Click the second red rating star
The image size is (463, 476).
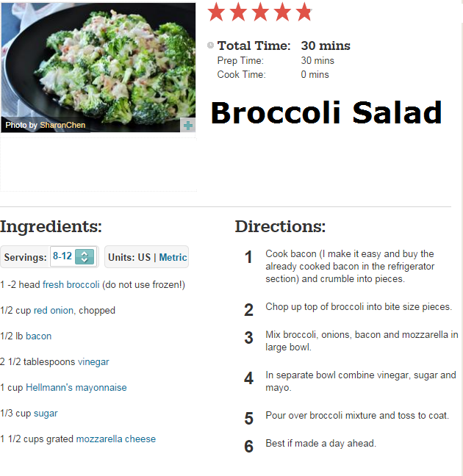point(238,12)
